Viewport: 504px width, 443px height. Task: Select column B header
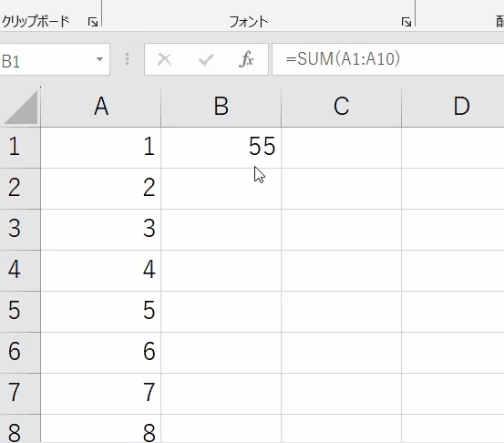221,107
